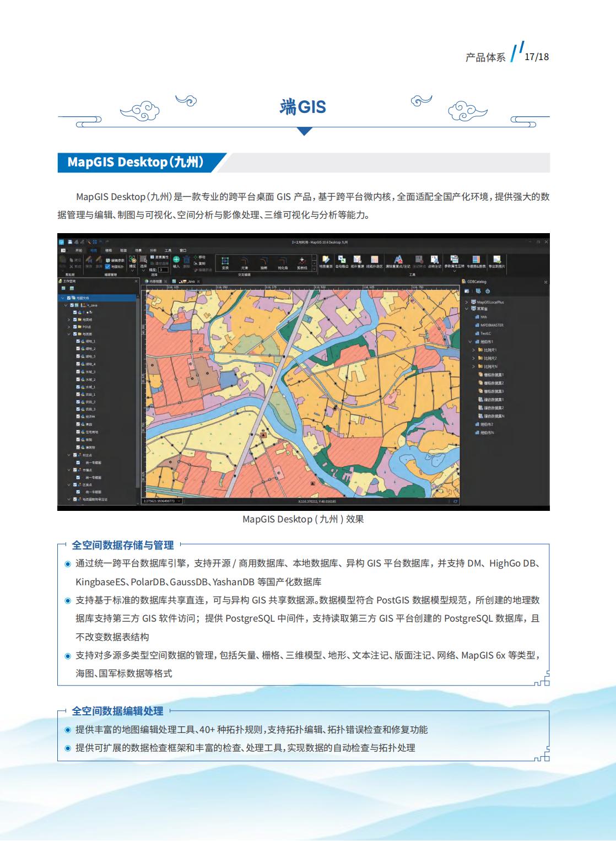This screenshot has height=841, width=616.
Task: Open the 分析 ribbon tab
Action: [153, 251]
